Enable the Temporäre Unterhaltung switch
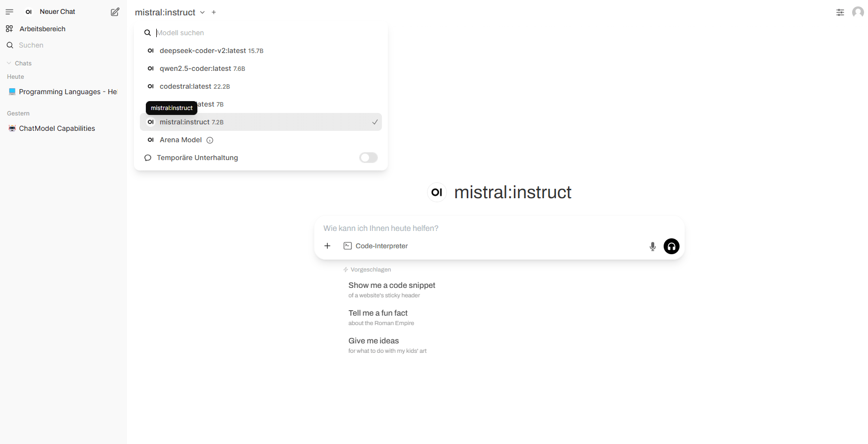The height and width of the screenshot is (444, 868). click(x=369, y=158)
